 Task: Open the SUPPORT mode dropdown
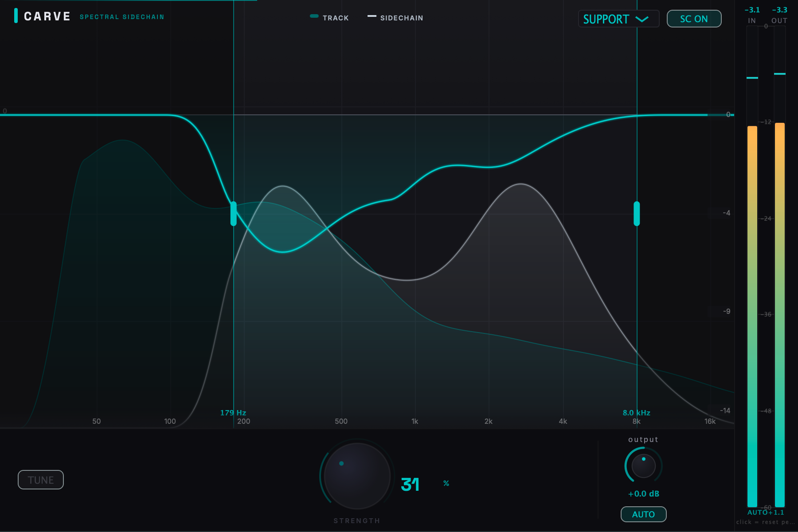click(x=618, y=19)
